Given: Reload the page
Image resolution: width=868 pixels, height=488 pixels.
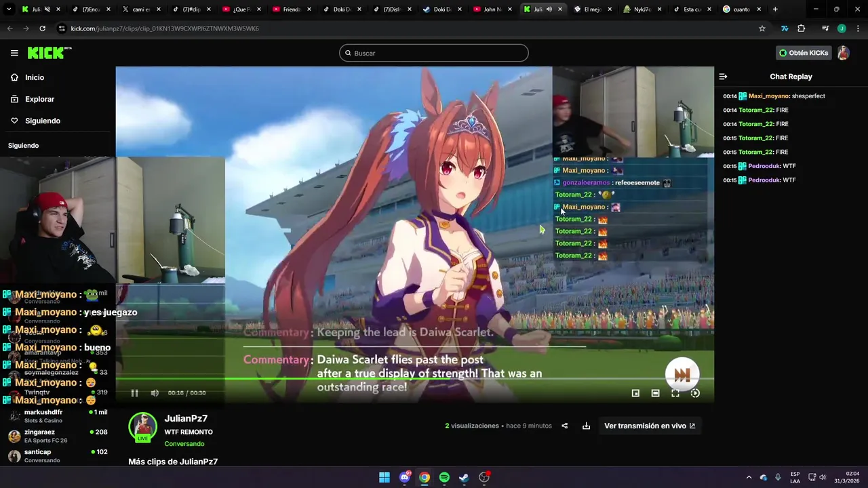Looking at the screenshot, I should 42,28.
